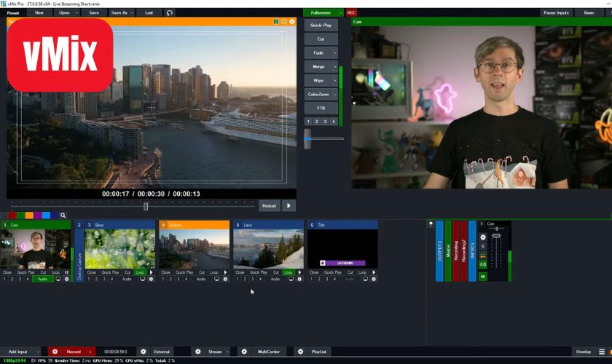Toggle Master bus M button in mixer
612x364 pixels.
483,276
